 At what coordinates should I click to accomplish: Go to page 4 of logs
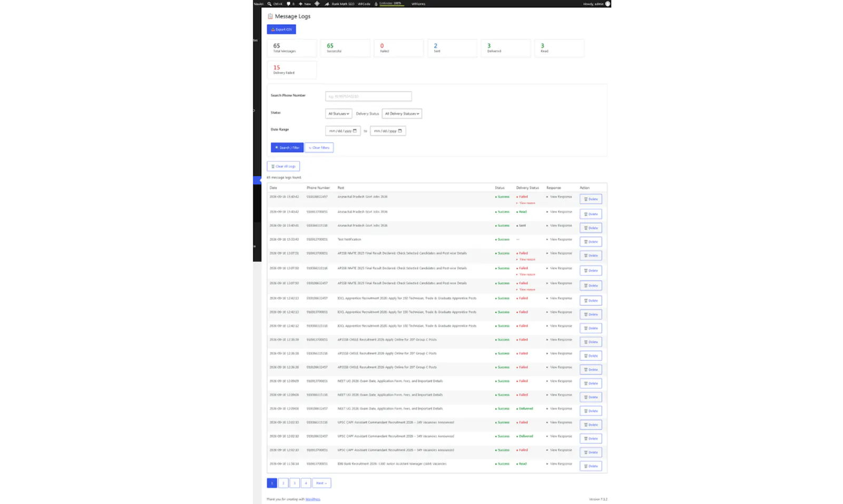[x=306, y=483]
